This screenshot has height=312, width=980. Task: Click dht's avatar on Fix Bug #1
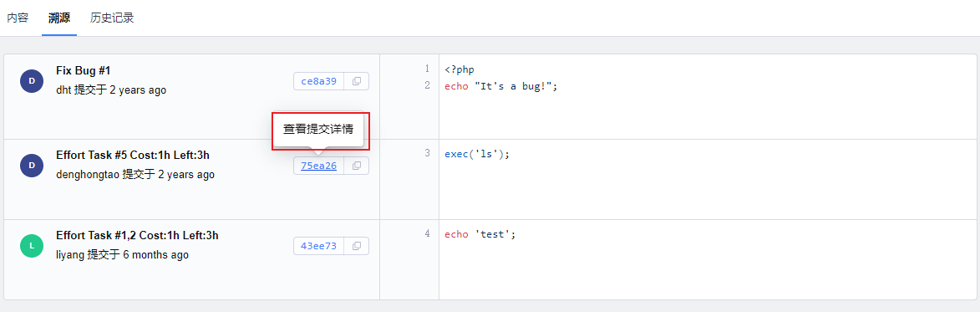pos(31,81)
